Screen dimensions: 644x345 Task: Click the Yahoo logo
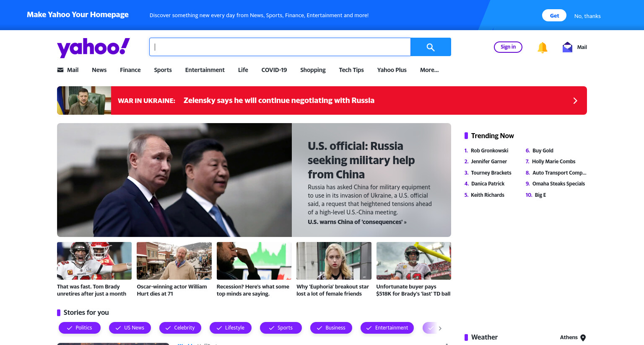tap(93, 47)
